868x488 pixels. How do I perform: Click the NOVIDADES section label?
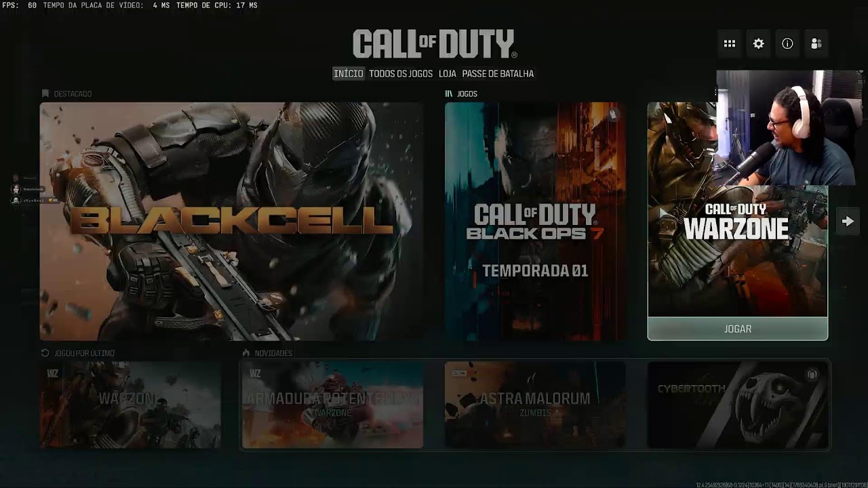(273, 353)
